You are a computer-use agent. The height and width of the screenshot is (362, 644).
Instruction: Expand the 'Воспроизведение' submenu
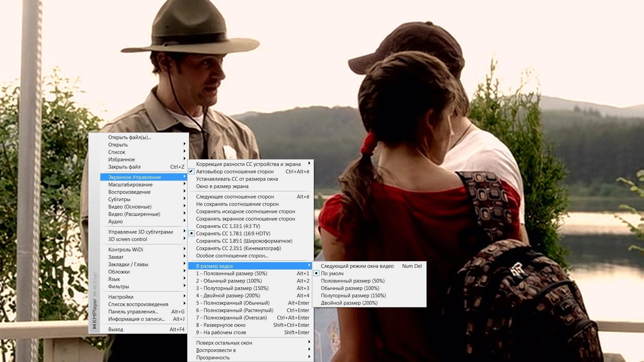(144, 192)
